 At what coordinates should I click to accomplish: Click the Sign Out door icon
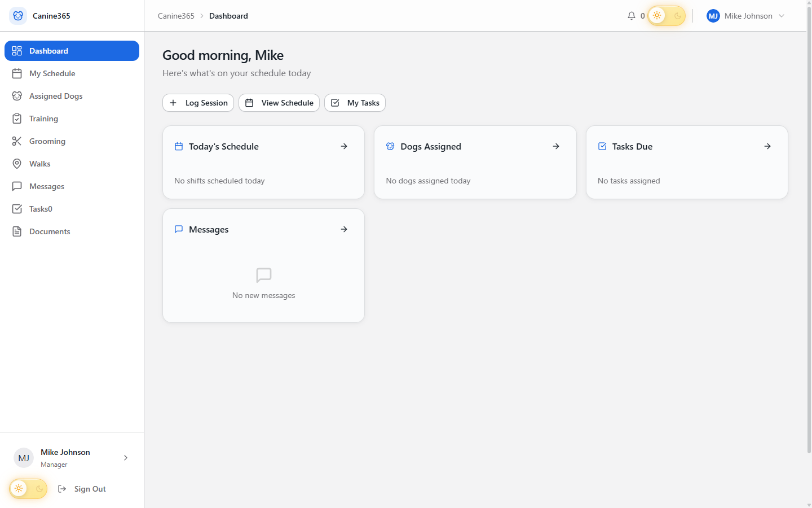tap(63, 489)
